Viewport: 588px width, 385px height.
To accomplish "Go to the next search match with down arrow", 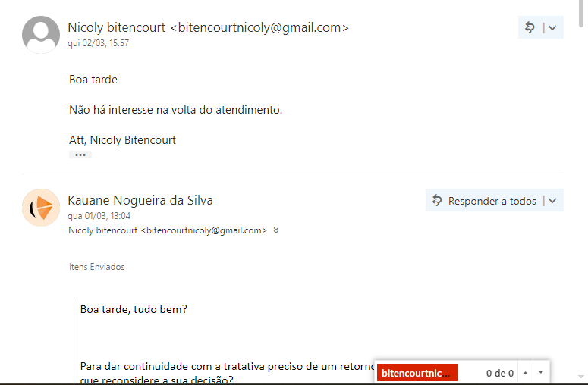I will click(x=541, y=373).
